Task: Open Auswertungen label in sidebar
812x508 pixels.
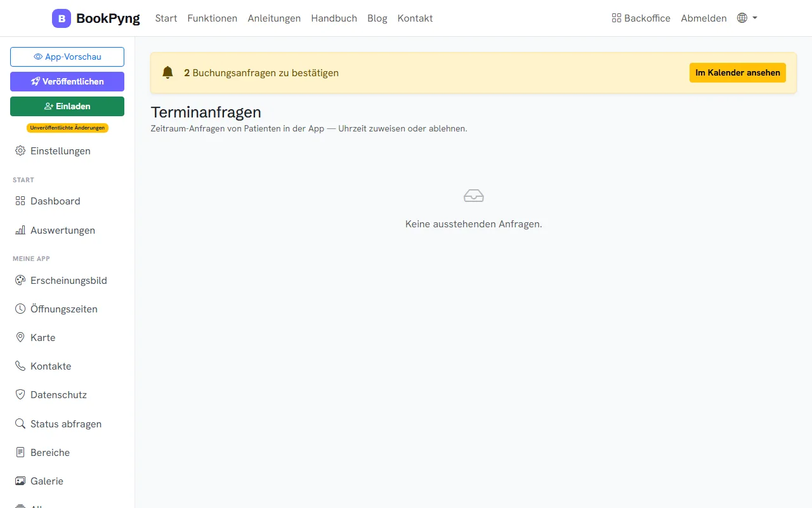Action: [x=63, y=231]
